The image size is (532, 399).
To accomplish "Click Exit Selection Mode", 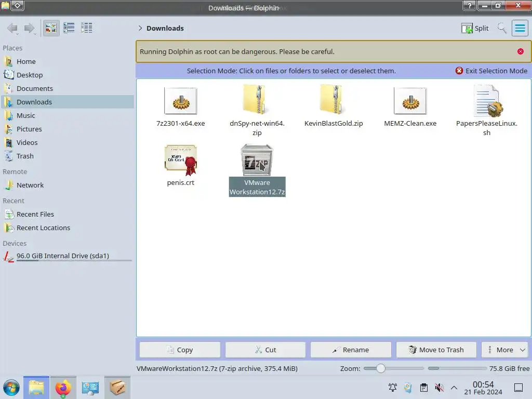I will pos(491,71).
